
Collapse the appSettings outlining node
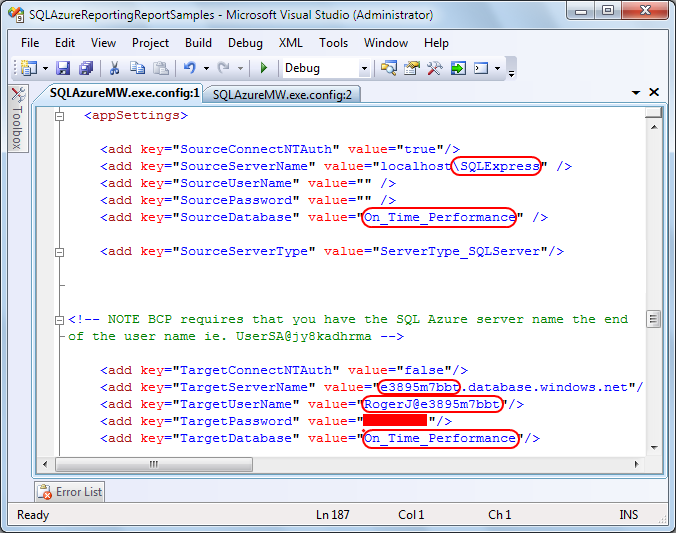point(59,116)
